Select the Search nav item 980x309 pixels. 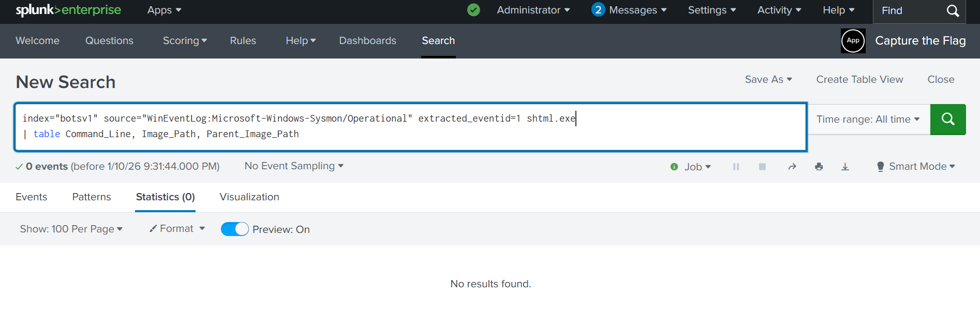pyautogui.click(x=438, y=40)
